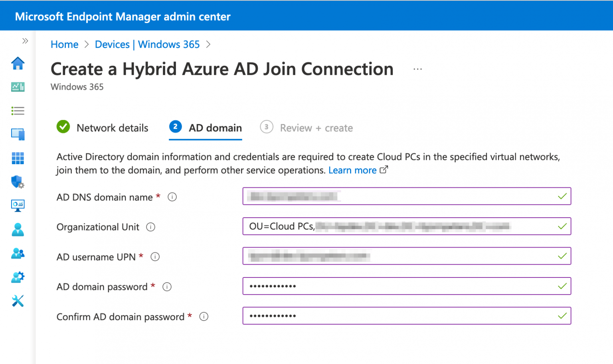This screenshot has width=613, height=364.
Task: Select the Review + create step
Action: click(x=316, y=128)
